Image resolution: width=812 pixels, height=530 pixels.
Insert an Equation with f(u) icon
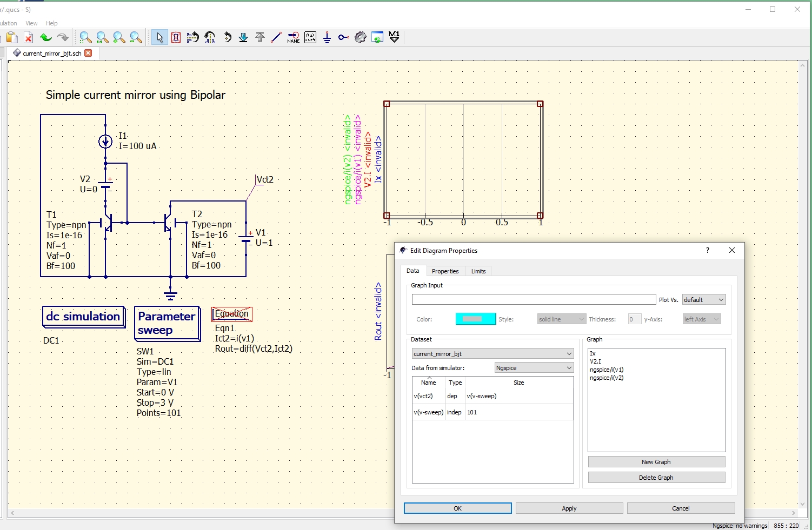[x=310, y=37]
